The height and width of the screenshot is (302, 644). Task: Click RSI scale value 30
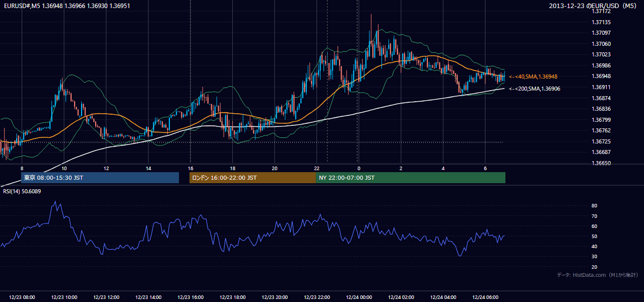pyautogui.click(x=595, y=257)
